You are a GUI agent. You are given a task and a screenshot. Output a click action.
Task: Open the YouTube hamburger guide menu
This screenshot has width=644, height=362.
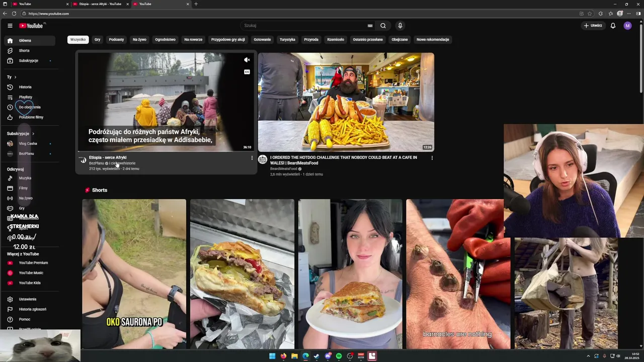[10, 26]
